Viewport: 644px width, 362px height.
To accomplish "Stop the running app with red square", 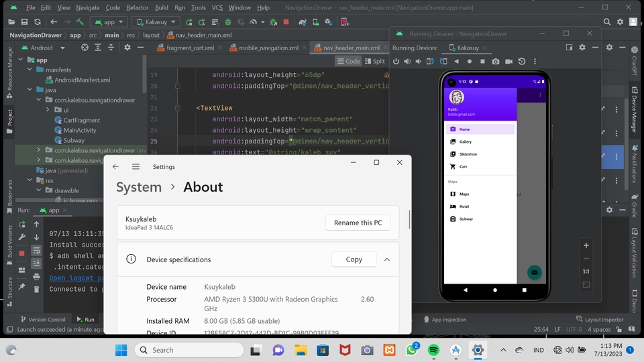I will tap(286, 21).
